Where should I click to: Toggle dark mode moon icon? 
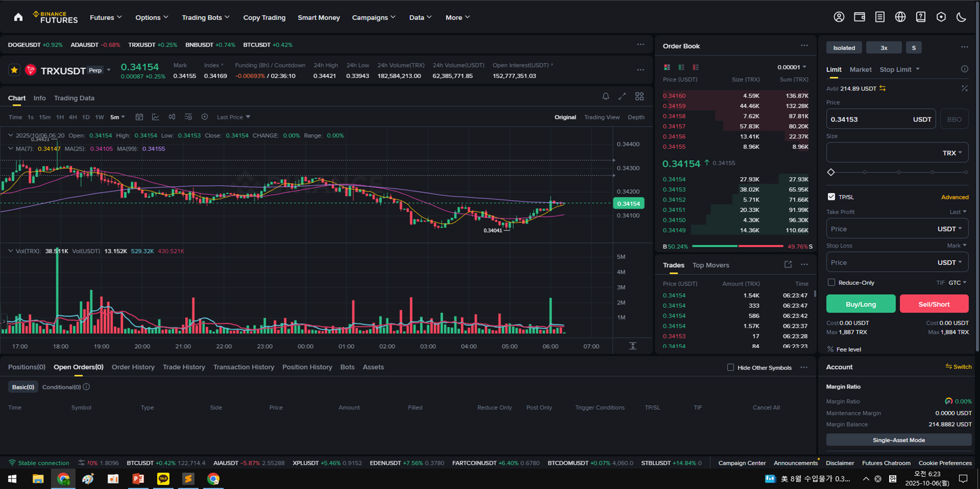pos(962,17)
